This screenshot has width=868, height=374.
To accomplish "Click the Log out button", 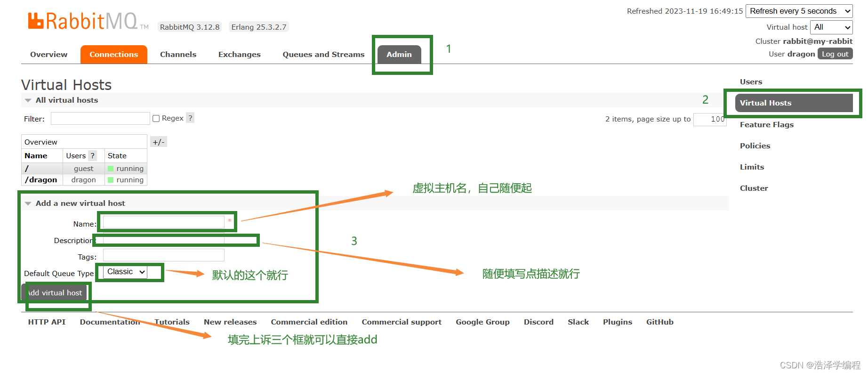I will [835, 54].
